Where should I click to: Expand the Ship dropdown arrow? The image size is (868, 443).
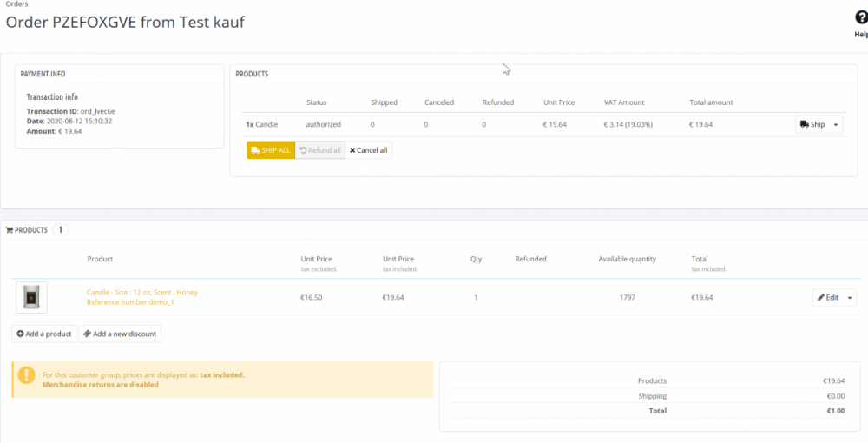point(836,125)
